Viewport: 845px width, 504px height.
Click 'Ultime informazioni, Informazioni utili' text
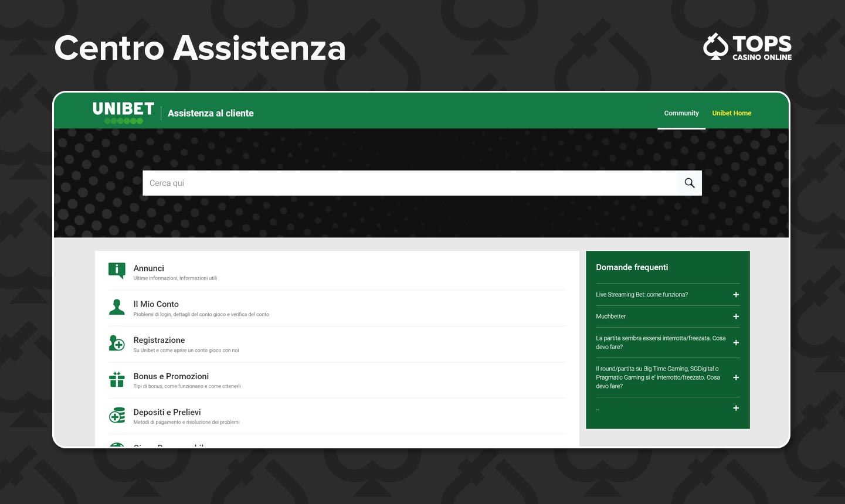[x=175, y=278]
